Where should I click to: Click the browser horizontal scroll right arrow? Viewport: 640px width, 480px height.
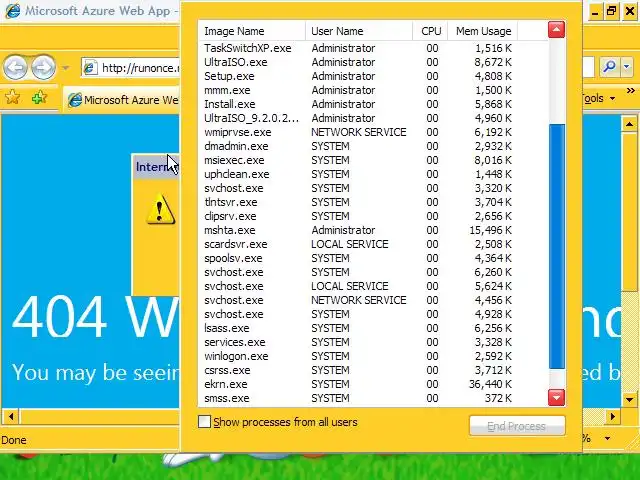pyautogui.click(x=612, y=416)
